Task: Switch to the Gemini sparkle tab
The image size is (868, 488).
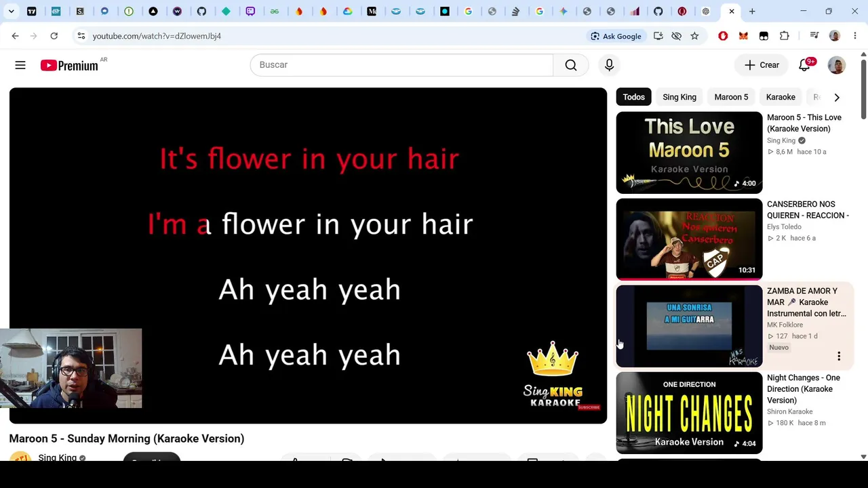Action: (x=564, y=12)
